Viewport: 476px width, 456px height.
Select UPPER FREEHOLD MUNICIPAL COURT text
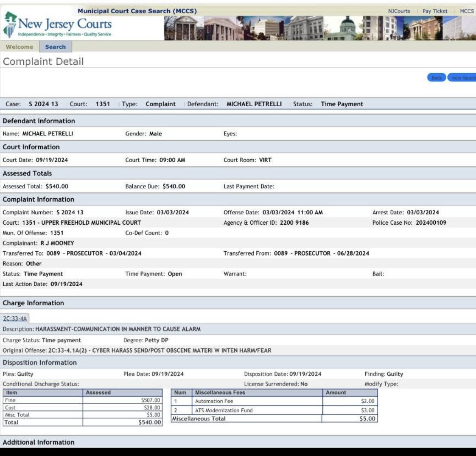click(91, 223)
